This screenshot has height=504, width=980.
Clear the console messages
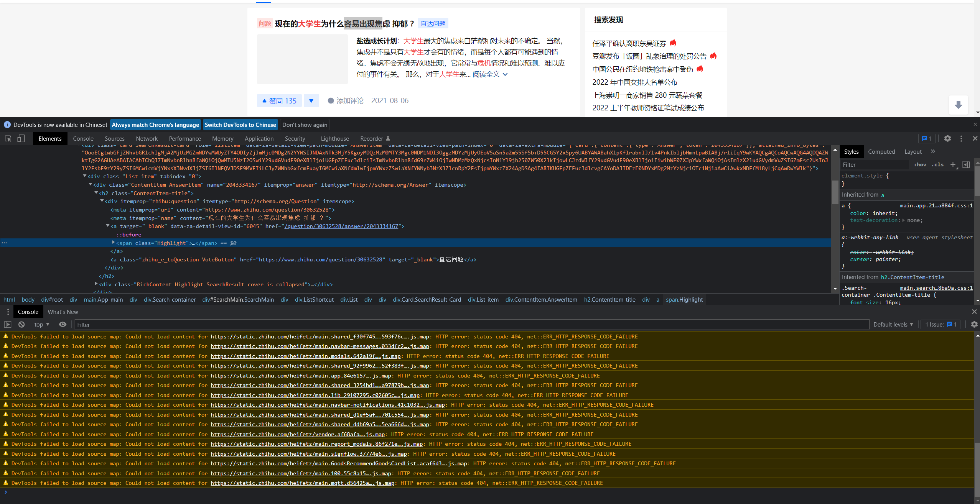point(21,324)
